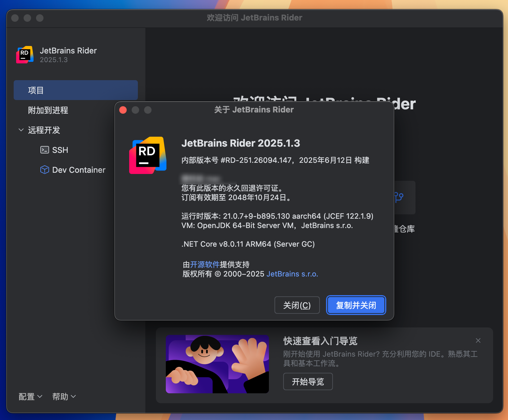Open the JetBrains s.r.o. link
Image resolution: width=508 pixels, height=420 pixels.
point(292,274)
